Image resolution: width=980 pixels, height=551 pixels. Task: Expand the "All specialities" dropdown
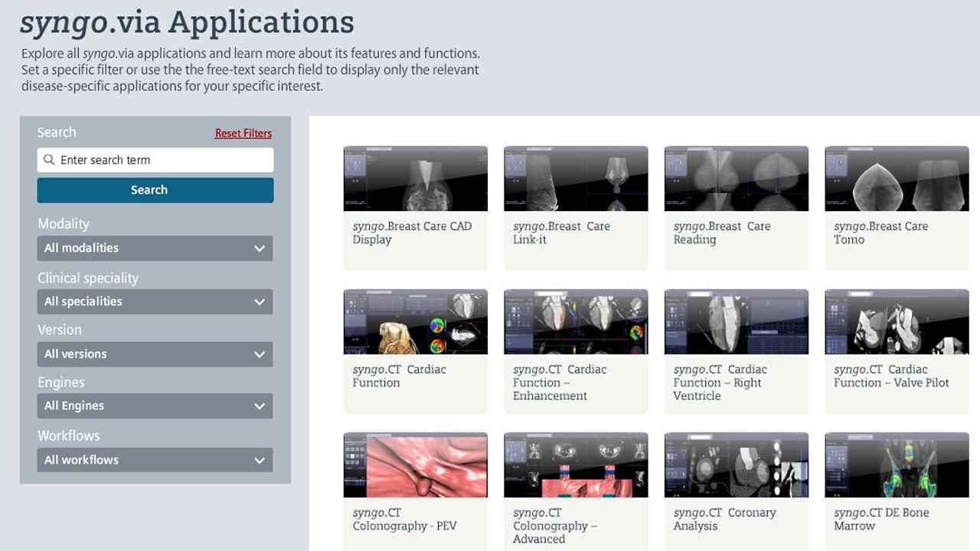pos(155,302)
